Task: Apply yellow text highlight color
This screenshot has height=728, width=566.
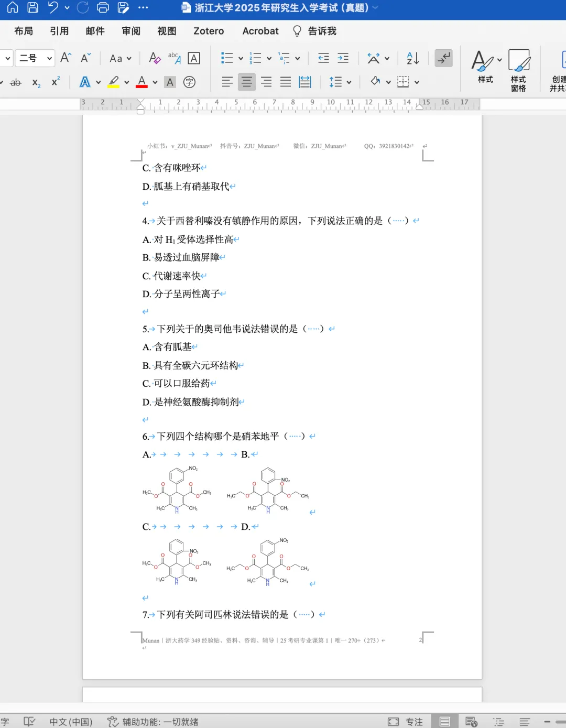Action: click(114, 82)
